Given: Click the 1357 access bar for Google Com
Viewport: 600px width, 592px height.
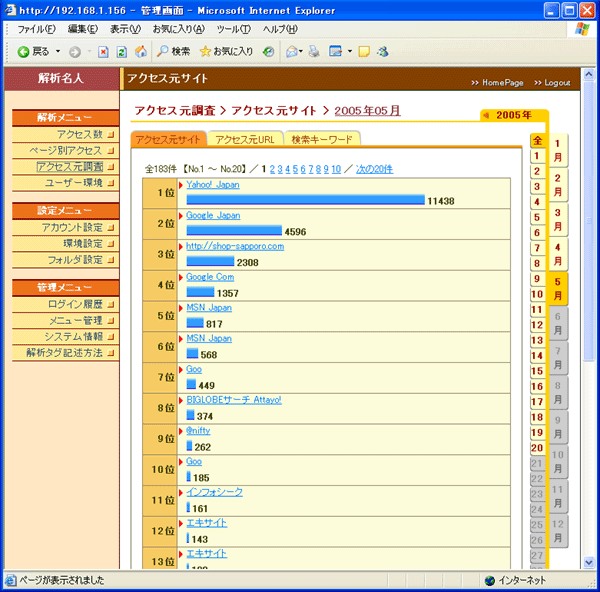Looking at the screenshot, I should coord(200,292).
